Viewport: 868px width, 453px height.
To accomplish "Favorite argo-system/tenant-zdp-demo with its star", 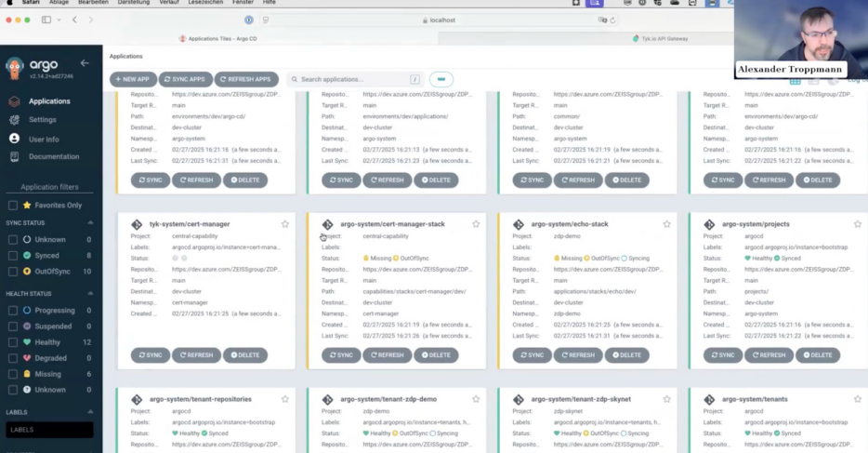I will click(x=476, y=399).
